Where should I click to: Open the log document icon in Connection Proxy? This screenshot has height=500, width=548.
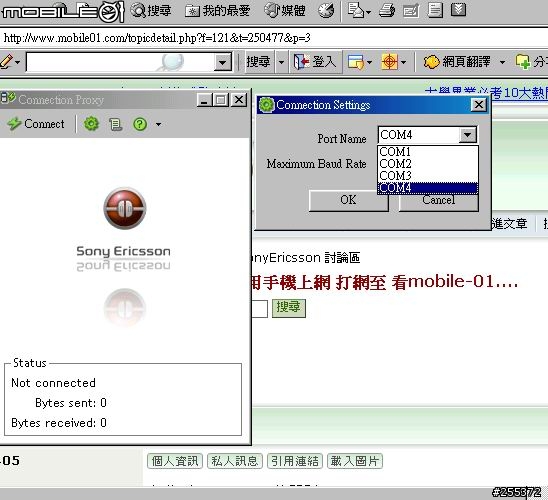pyautogui.click(x=115, y=124)
